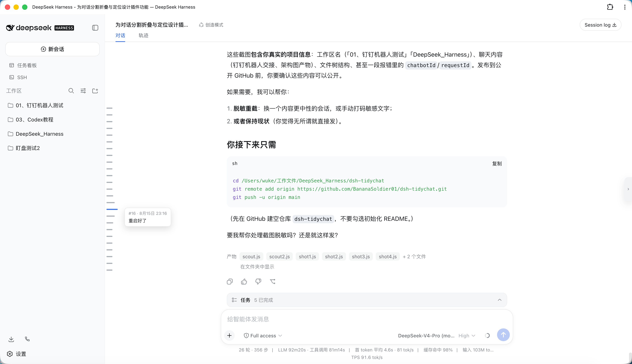Click the phone icon in sidebar footer

click(27, 339)
